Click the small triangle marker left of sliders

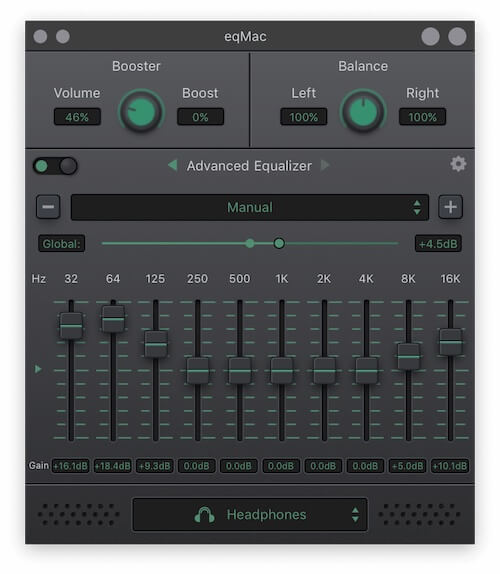tap(38, 369)
